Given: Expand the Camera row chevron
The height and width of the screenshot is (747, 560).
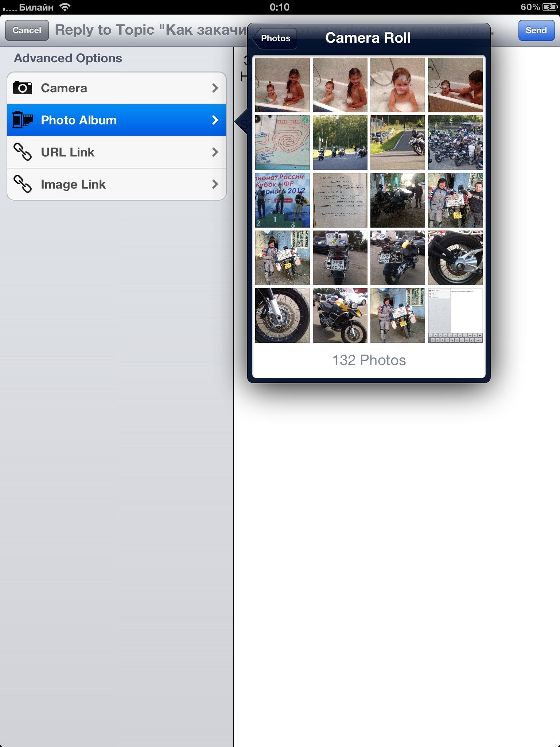Looking at the screenshot, I should click(215, 88).
